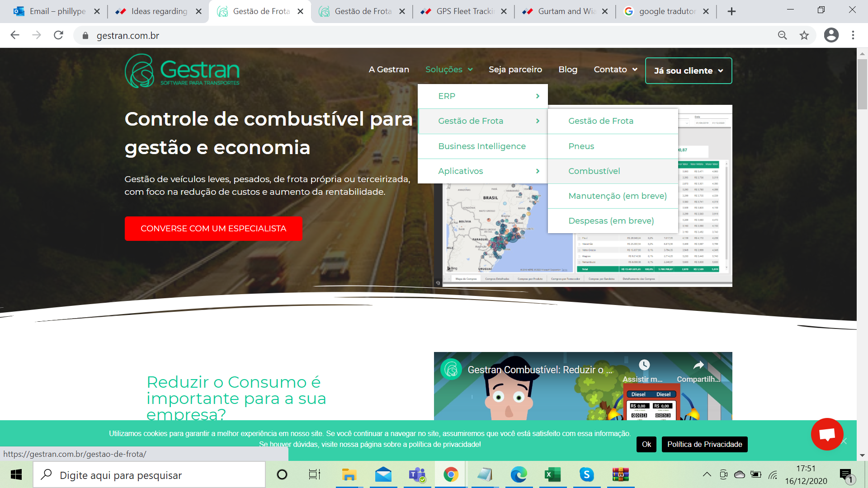The width and height of the screenshot is (868, 488).
Task: Reload the page with the refresh icon
Action: click(x=58, y=35)
